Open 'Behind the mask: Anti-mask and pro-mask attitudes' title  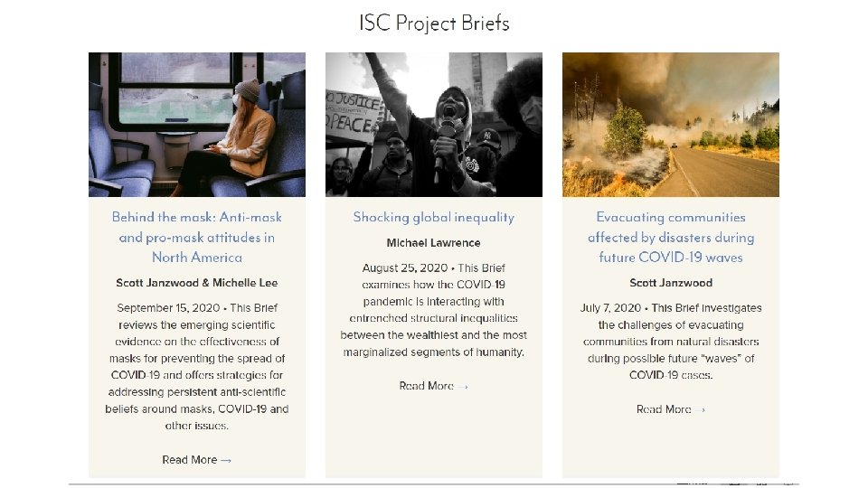pyautogui.click(x=197, y=238)
